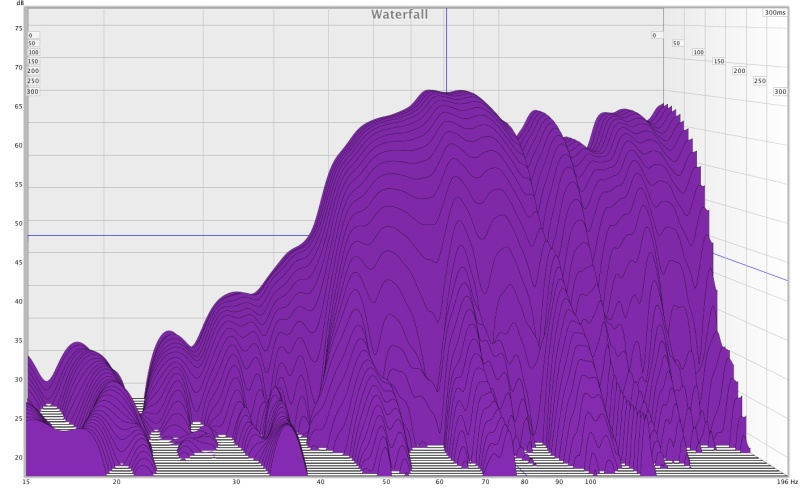This screenshot has width=800, height=488.
Task: Click the 50 dB level axis label
Action: click(18, 224)
